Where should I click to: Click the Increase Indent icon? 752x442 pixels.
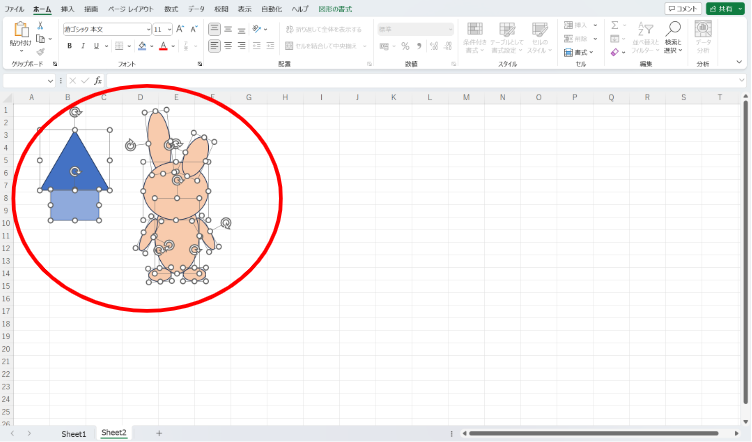coord(270,46)
